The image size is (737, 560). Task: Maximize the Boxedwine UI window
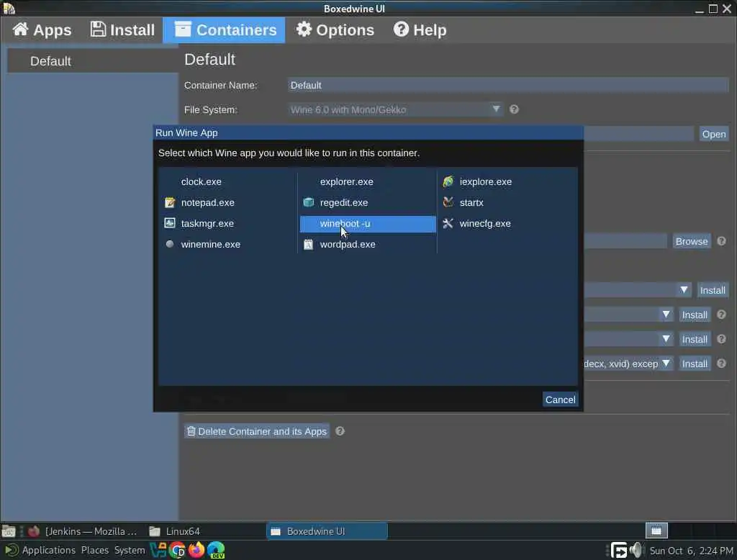coord(713,9)
